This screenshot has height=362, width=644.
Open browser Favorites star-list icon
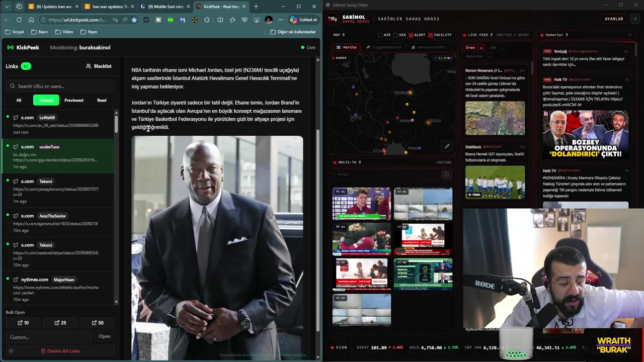point(232,20)
